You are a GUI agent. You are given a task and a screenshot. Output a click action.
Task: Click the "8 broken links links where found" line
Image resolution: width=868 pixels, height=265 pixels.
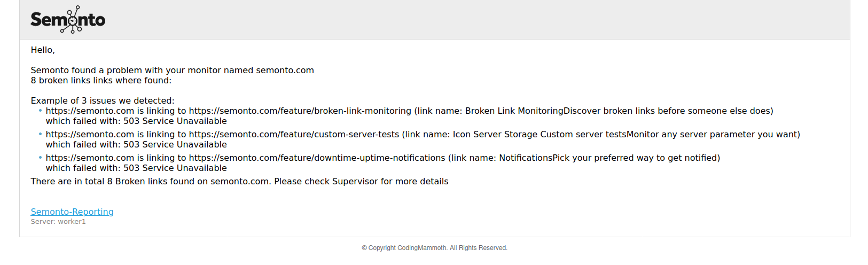pyautogui.click(x=101, y=81)
